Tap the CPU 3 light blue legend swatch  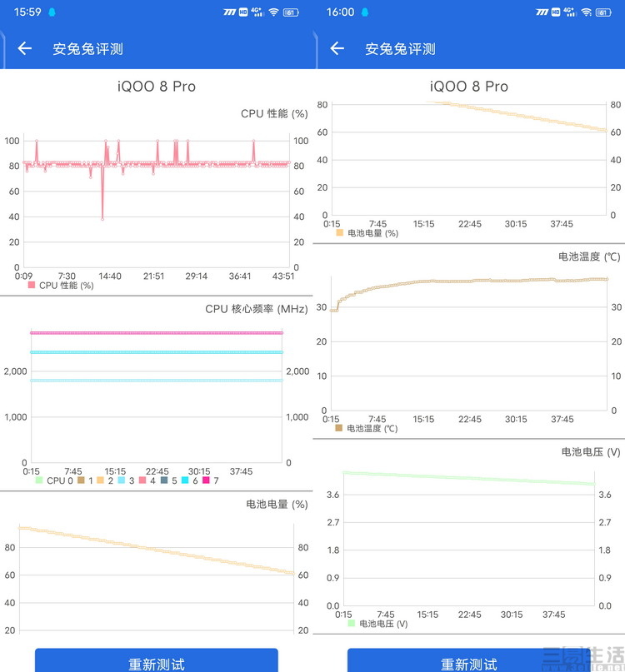122,480
